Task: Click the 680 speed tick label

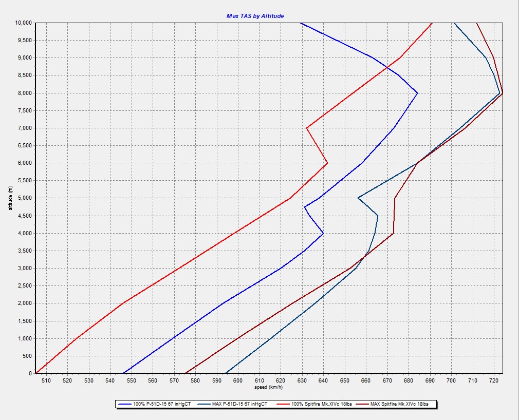Action: tap(409, 380)
